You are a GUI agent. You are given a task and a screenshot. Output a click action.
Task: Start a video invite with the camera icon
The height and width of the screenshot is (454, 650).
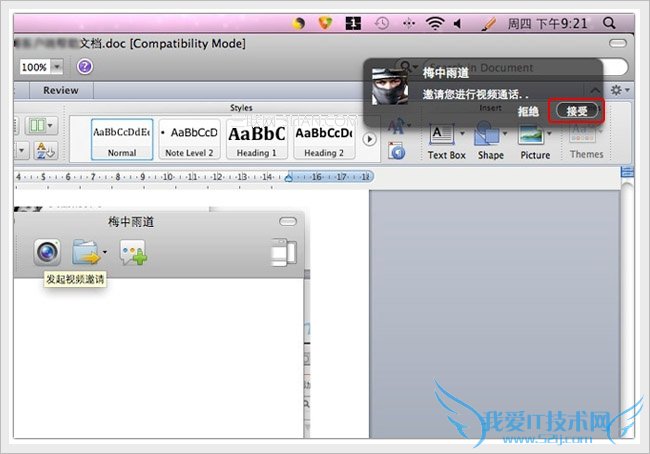47,252
